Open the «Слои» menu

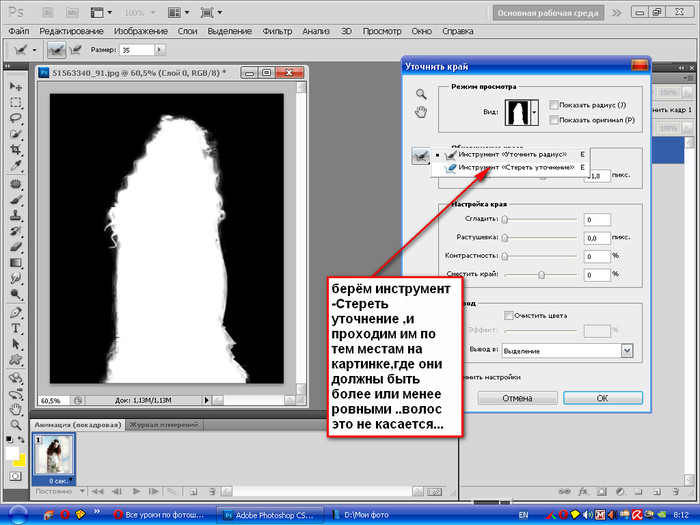click(188, 31)
